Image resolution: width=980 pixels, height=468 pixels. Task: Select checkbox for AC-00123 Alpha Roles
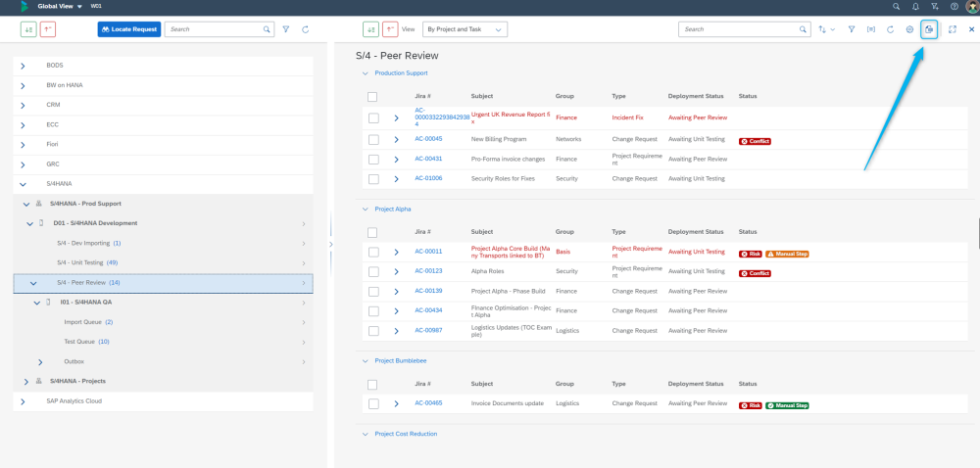372,270
